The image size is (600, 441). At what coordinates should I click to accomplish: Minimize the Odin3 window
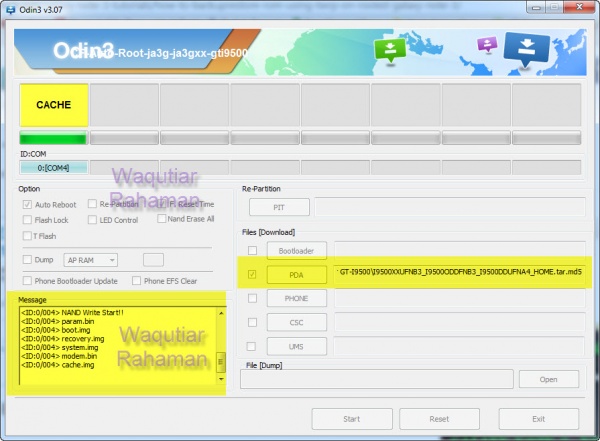(x=536, y=7)
